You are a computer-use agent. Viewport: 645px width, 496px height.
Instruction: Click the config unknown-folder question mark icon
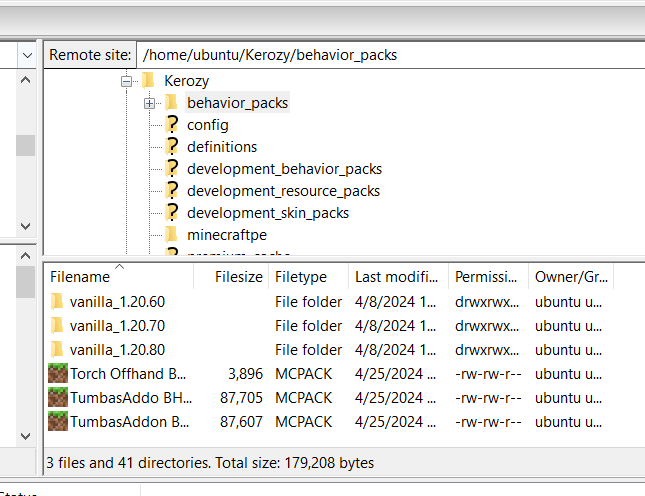click(171, 125)
